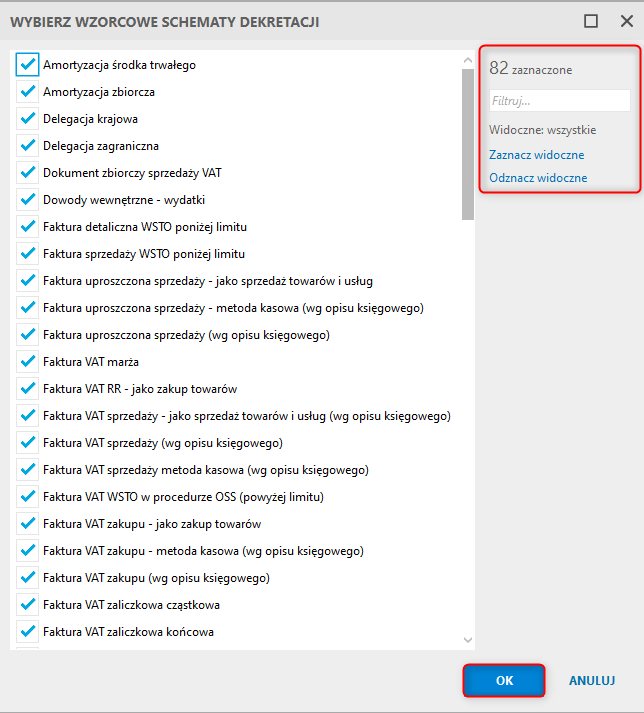Viewport: 644px width, 713px height.
Task: Toggle Faktura sprzedaży WSTO poniżej limitu checkbox
Action: pos(27,254)
